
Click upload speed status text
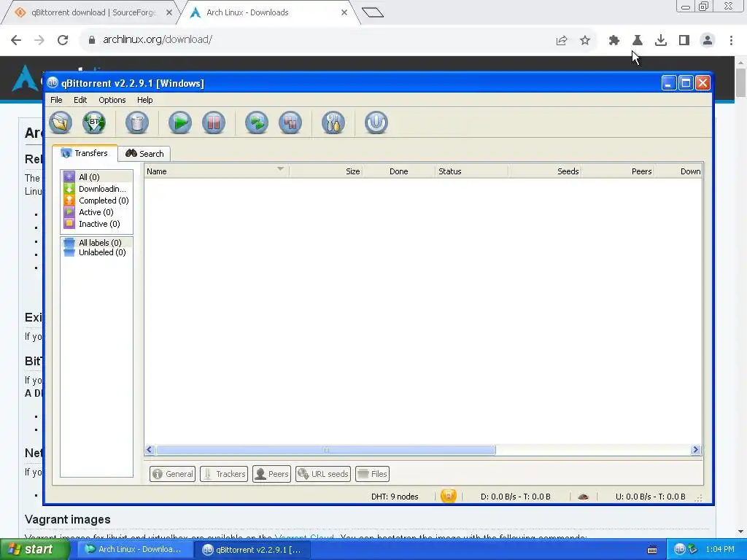tap(650, 497)
